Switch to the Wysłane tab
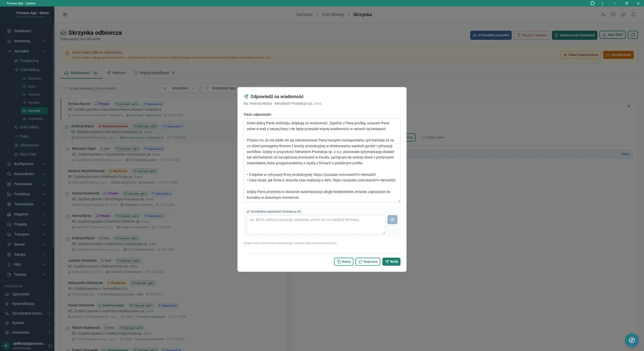This screenshot has height=351, width=644. (x=116, y=73)
